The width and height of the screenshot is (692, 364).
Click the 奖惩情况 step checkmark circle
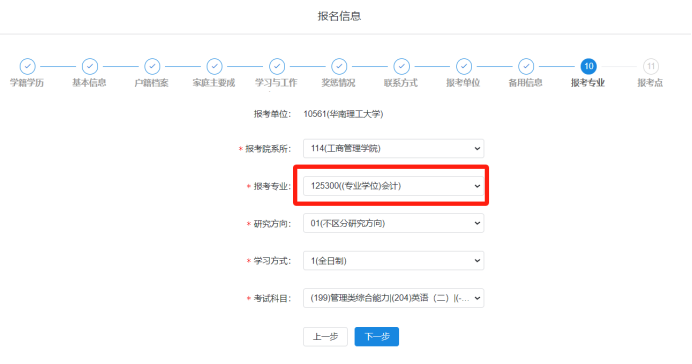pos(339,67)
